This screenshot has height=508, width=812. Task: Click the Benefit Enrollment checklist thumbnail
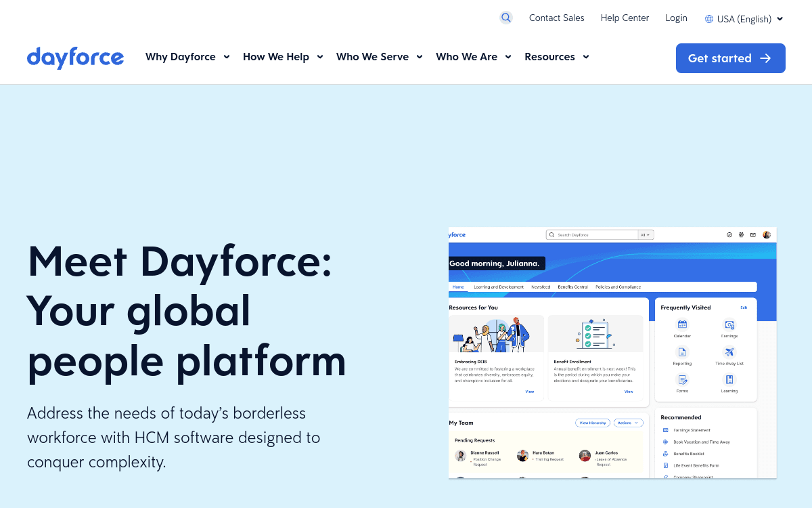click(x=595, y=333)
